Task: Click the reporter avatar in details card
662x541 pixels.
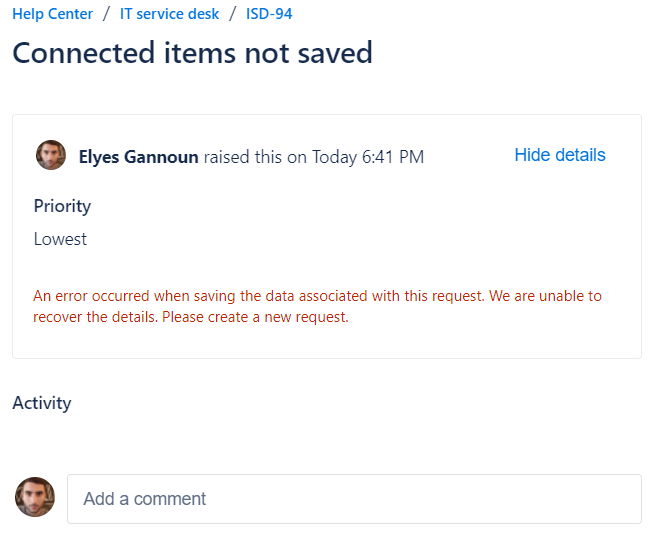Action: 51,156
